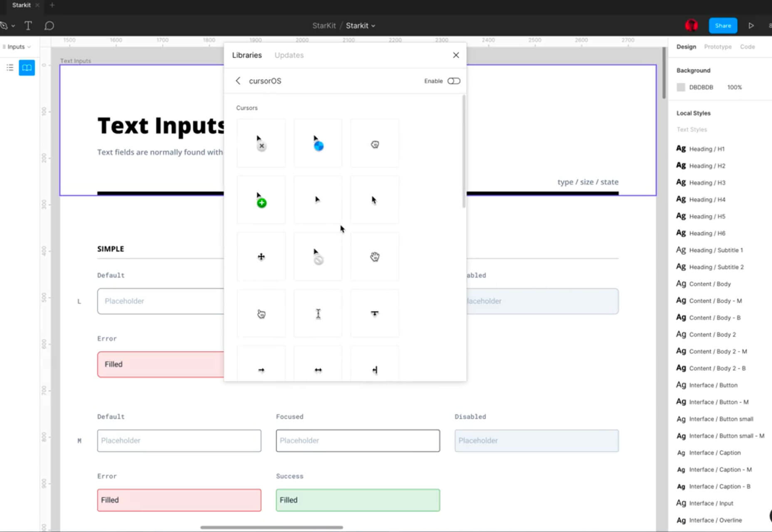Image resolution: width=772 pixels, height=532 pixels.
Task: Select the green plus copy cursor thumbnail
Action: tap(261, 200)
